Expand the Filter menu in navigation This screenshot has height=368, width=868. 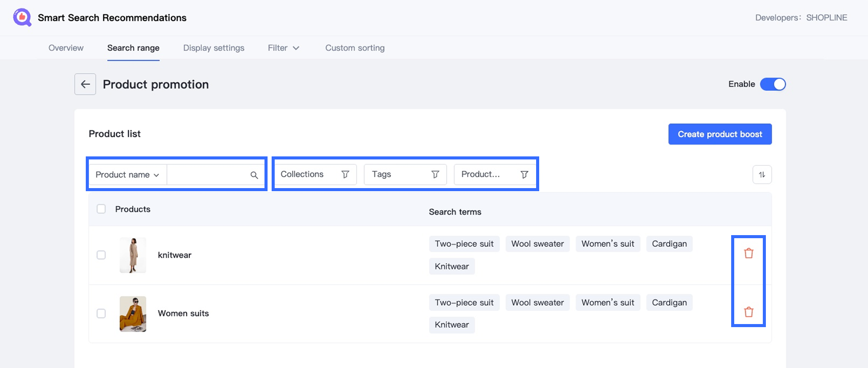(283, 48)
